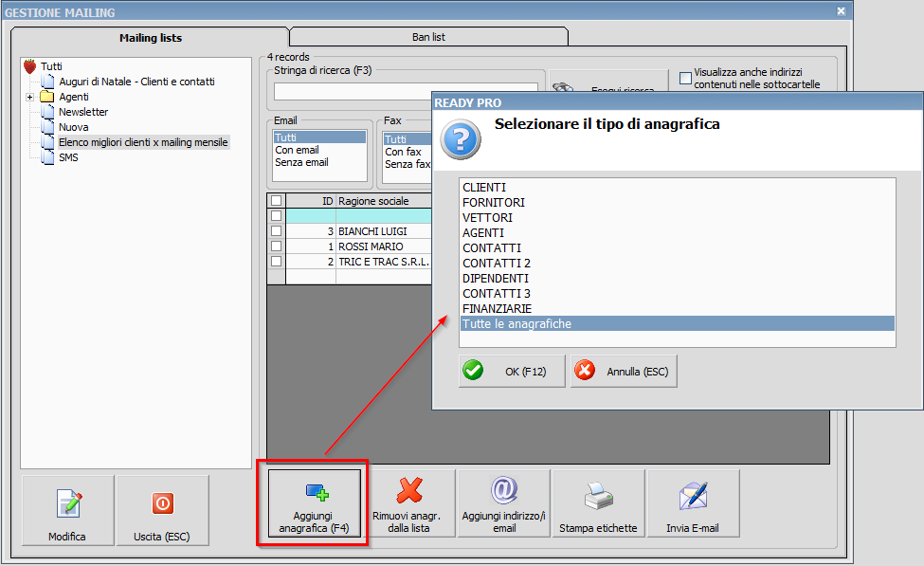The height and width of the screenshot is (566, 924).
Task: Select Senza fax filter option
Action: [408, 164]
